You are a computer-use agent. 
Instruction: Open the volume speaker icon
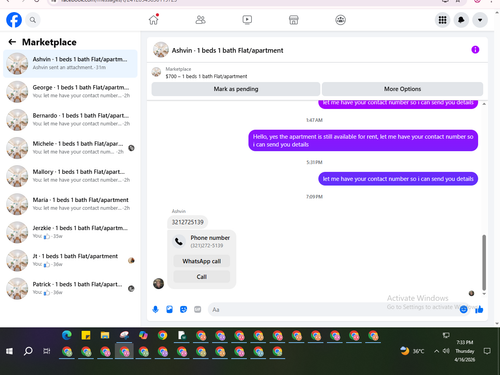click(446, 351)
